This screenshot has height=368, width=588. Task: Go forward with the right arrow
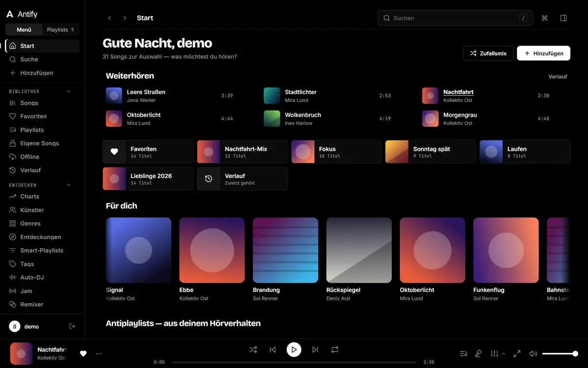[x=125, y=18]
